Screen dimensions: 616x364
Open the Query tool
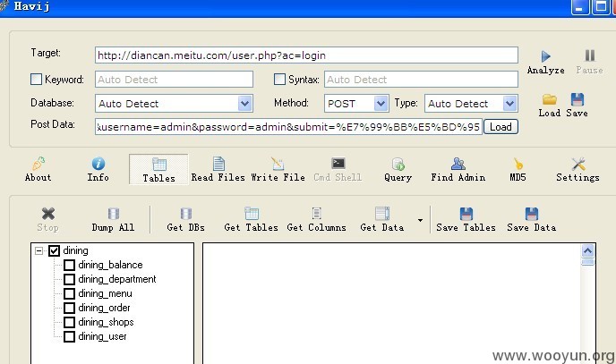[398, 169]
